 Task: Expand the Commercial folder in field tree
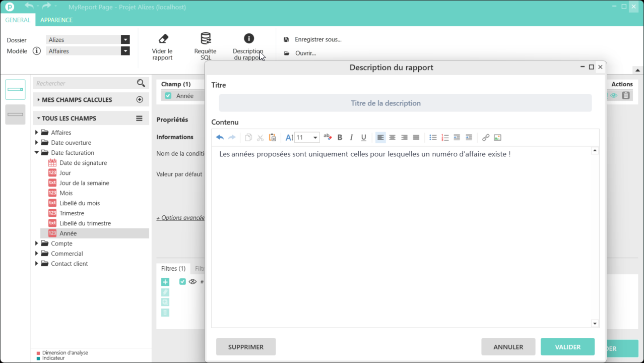pos(37,254)
